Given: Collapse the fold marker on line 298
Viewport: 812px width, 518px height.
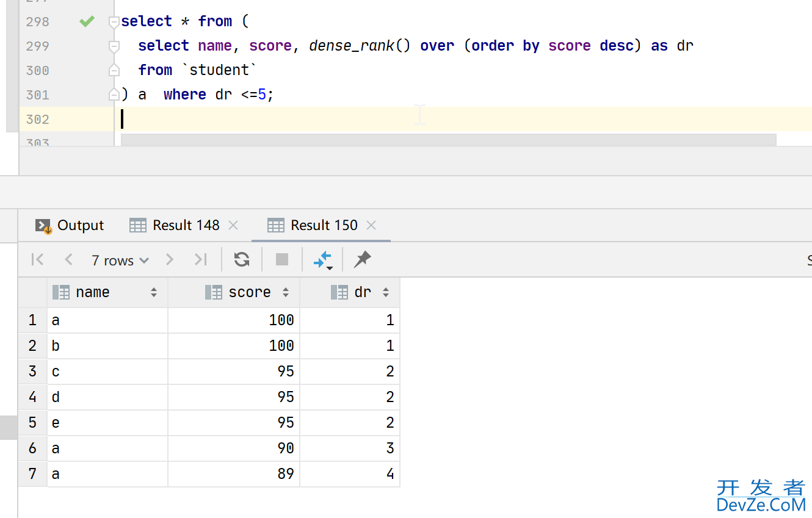Looking at the screenshot, I should coord(114,22).
